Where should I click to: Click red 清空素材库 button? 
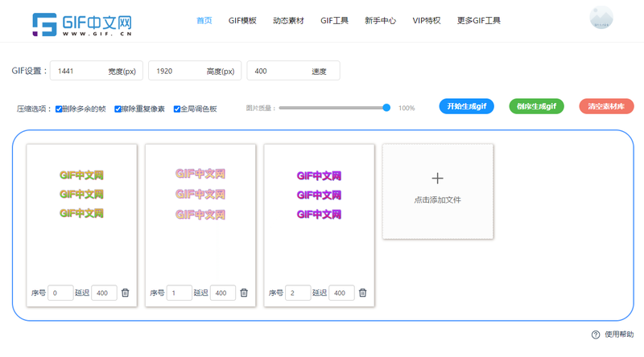coord(606,106)
